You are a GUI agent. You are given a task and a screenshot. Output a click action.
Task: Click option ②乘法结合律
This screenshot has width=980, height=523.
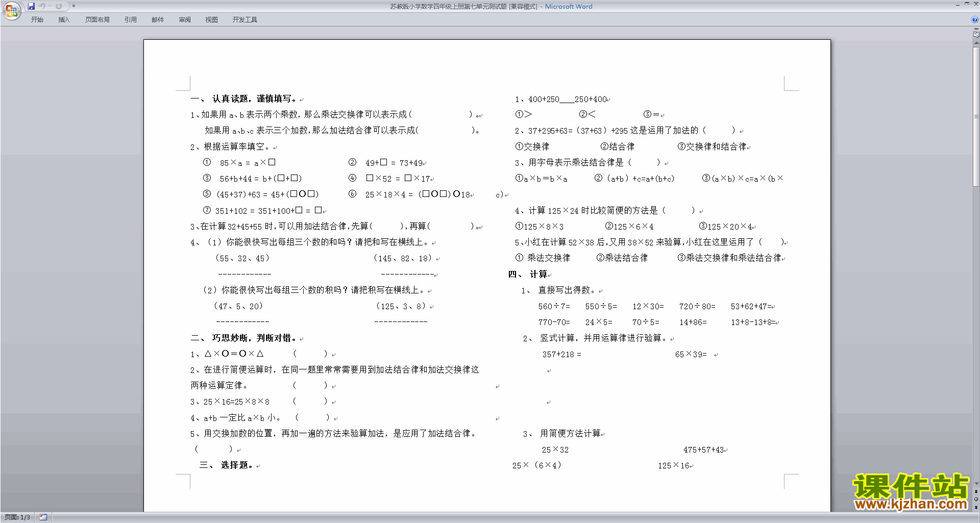click(x=622, y=258)
